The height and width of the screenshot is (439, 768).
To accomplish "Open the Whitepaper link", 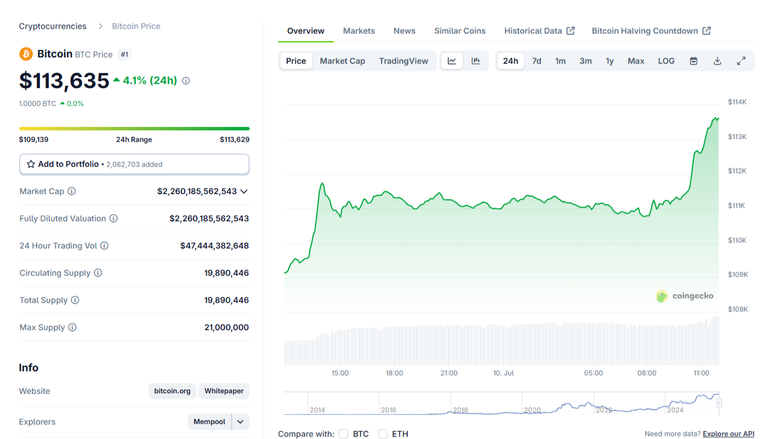I will [224, 391].
